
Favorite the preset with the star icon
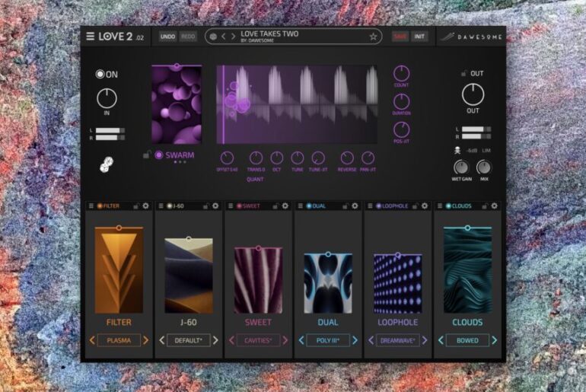coord(373,37)
